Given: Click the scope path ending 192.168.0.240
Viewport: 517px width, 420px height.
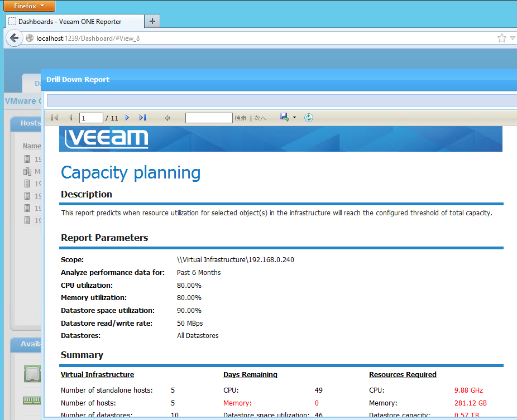Looking at the screenshot, I should point(236,260).
